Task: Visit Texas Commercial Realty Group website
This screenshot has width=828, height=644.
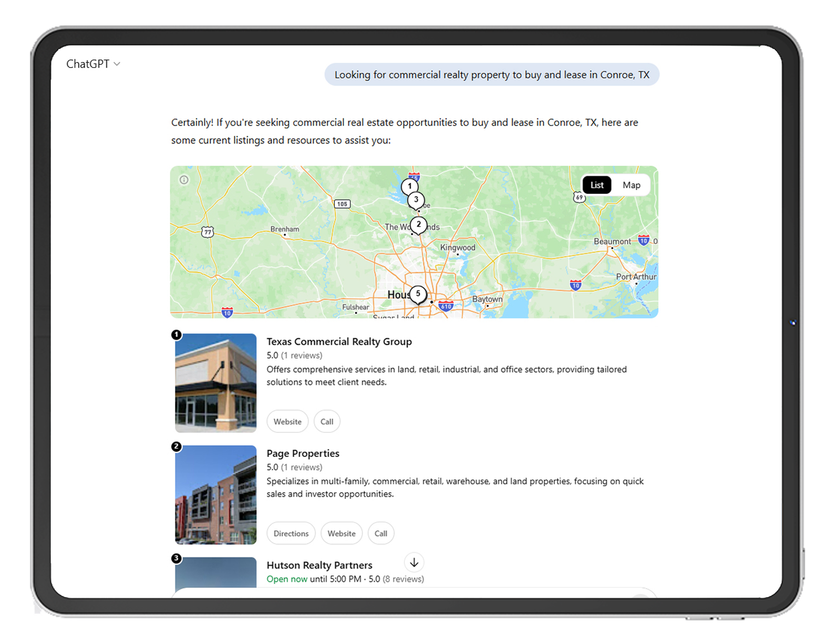Action: pos(287,421)
